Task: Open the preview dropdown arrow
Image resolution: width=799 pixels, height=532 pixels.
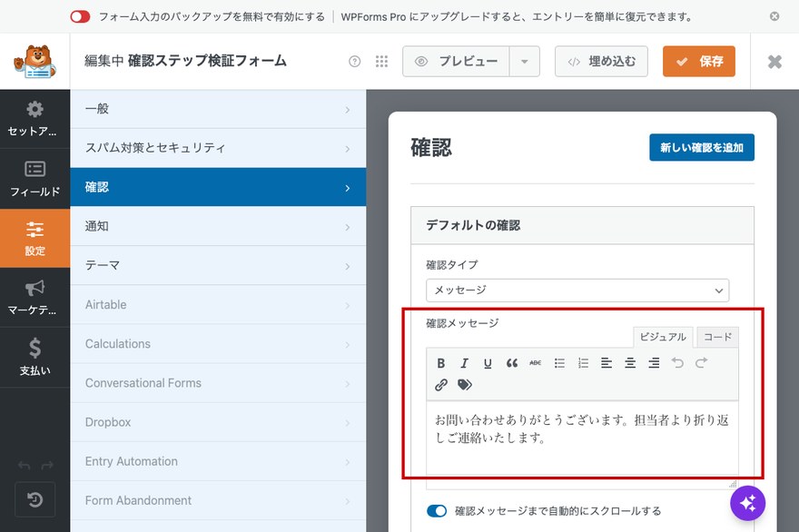Action: coord(525,62)
